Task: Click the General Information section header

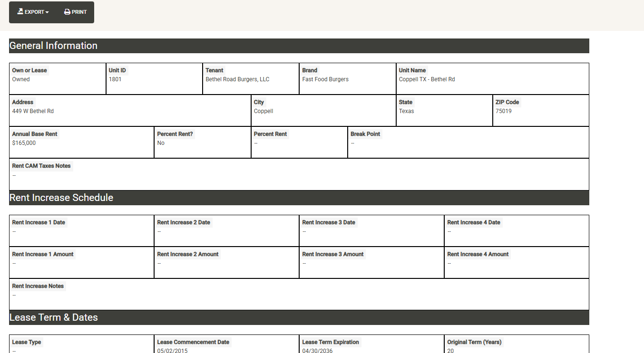Action: tap(53, 46)
